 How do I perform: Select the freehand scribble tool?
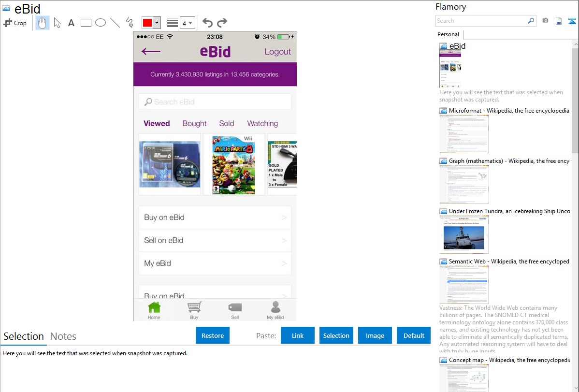pos(130,23)
